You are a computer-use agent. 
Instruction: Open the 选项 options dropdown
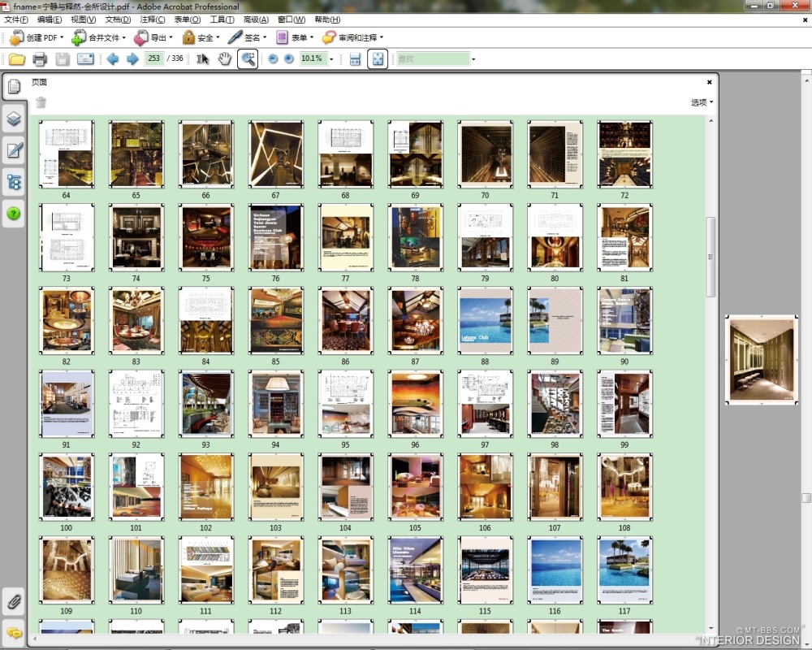(x=702, y=102)
